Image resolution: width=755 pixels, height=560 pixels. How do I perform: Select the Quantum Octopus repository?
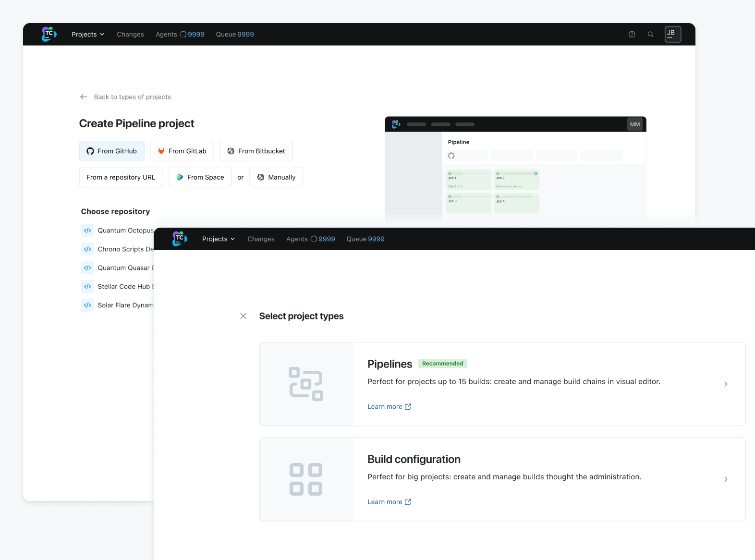(x=125, y=231)
